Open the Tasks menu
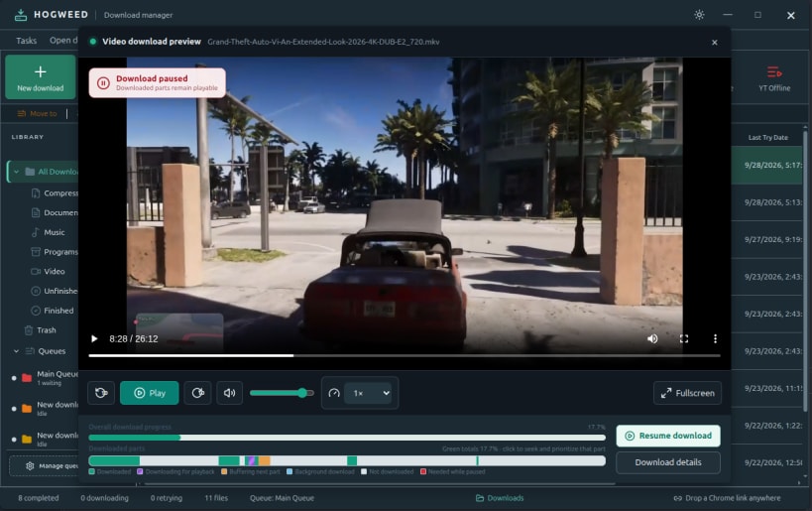The image size is (812, 511). click(26, 41)
